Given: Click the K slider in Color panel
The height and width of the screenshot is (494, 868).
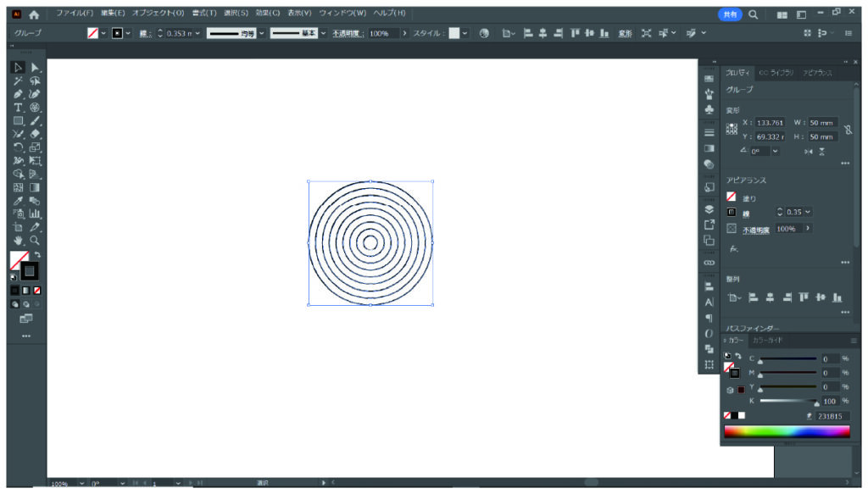Looking at the screenshot, I should 788,401.
